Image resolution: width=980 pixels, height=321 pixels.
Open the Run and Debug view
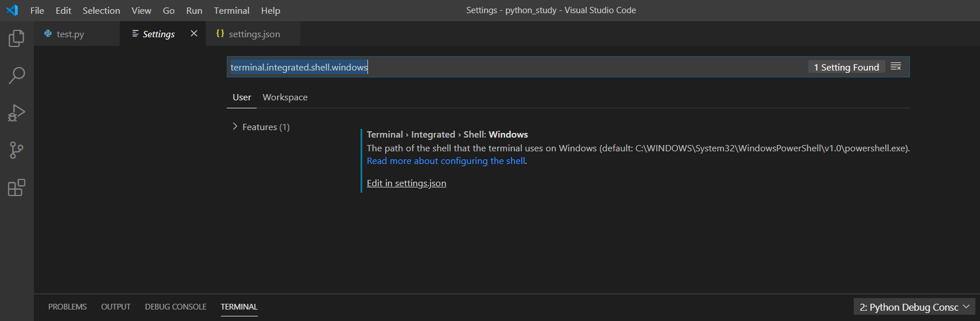17,113
